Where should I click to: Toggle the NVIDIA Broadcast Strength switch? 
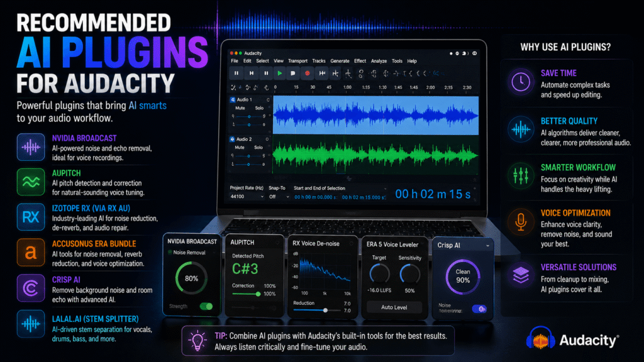(x=206, y=306)
